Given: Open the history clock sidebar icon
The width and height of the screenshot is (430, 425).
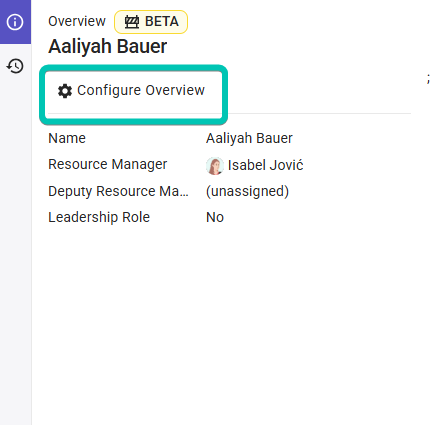Looking at the screenshot, I should 15,66.
